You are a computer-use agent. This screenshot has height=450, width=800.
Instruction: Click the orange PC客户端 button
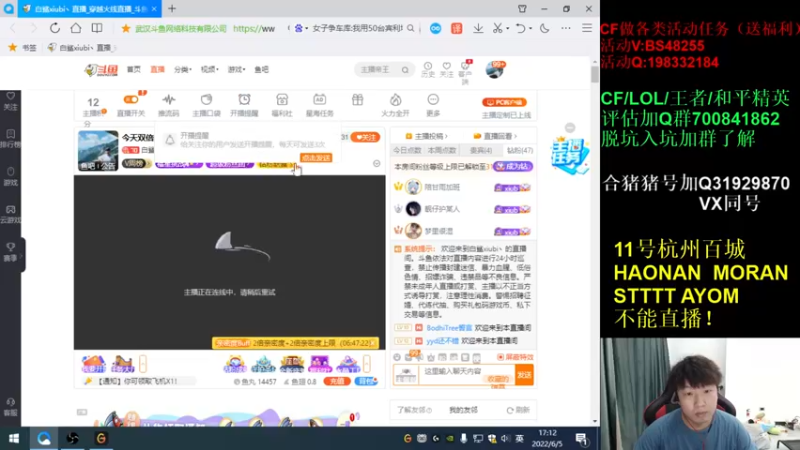tap(504, 103)
